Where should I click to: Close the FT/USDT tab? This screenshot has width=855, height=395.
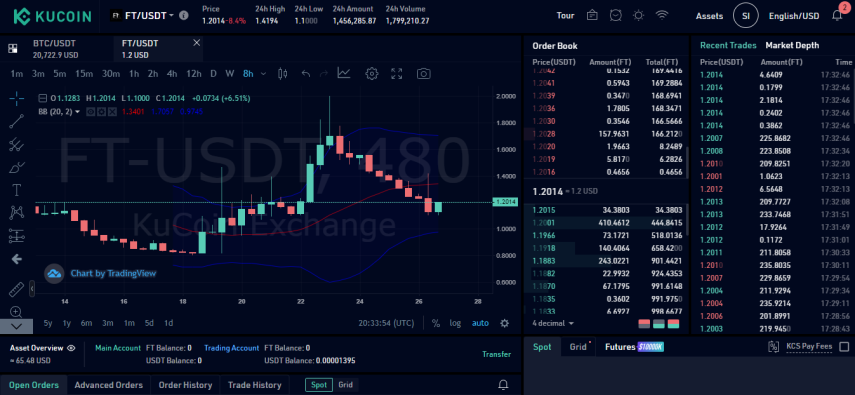197,43
